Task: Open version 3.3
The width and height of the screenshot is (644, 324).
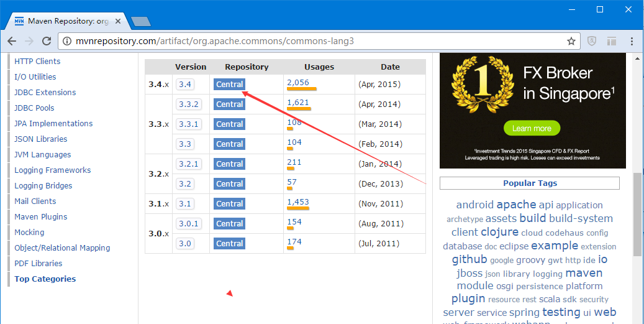Action: click(x=185, y=144)
